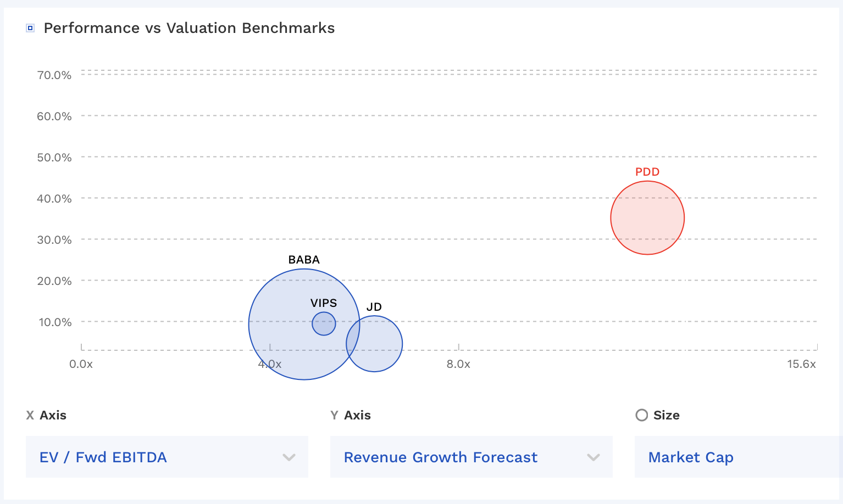Viewport: 843px width, 504px height.
Task: Open the Market Cap size dropdown
Action: pyautogui.click(x=739, y=457)
